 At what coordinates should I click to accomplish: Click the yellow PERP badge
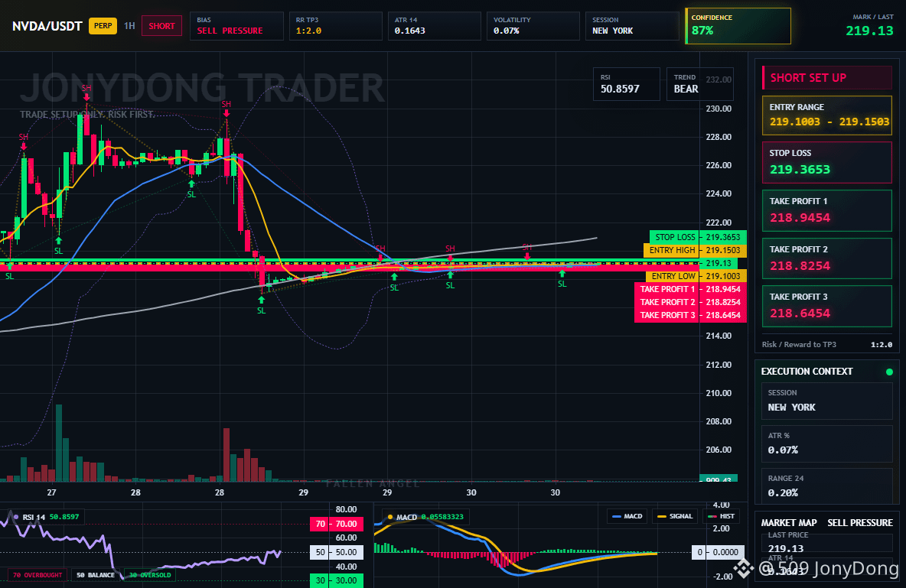point(103,26)
